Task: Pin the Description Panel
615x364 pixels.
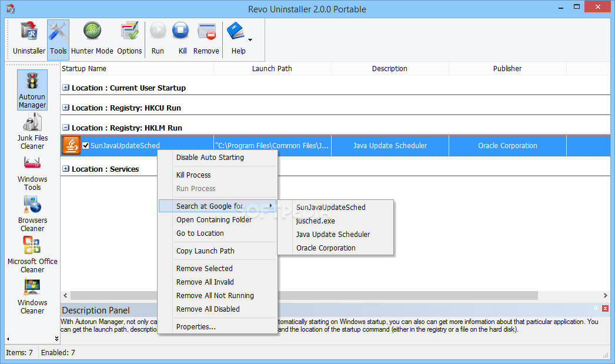Action: pos(596,308)
